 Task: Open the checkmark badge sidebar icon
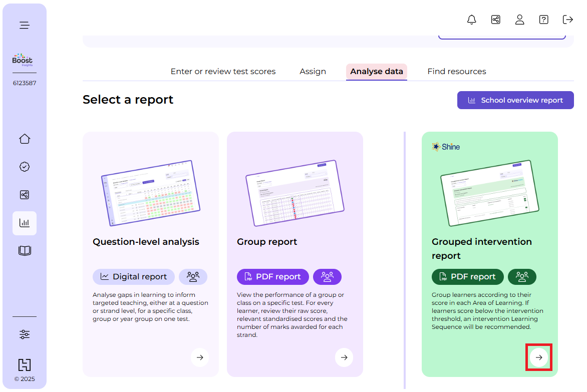(x=25, y=167)
